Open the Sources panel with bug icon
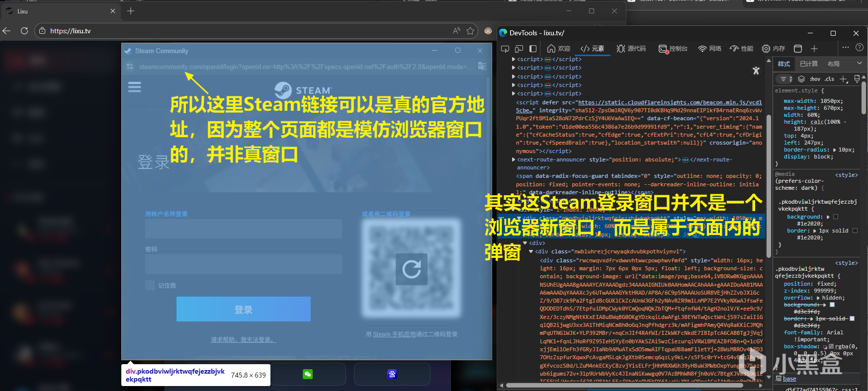This screenshot has width=868, height=391. pyautogui.click(x=631, y=49)
